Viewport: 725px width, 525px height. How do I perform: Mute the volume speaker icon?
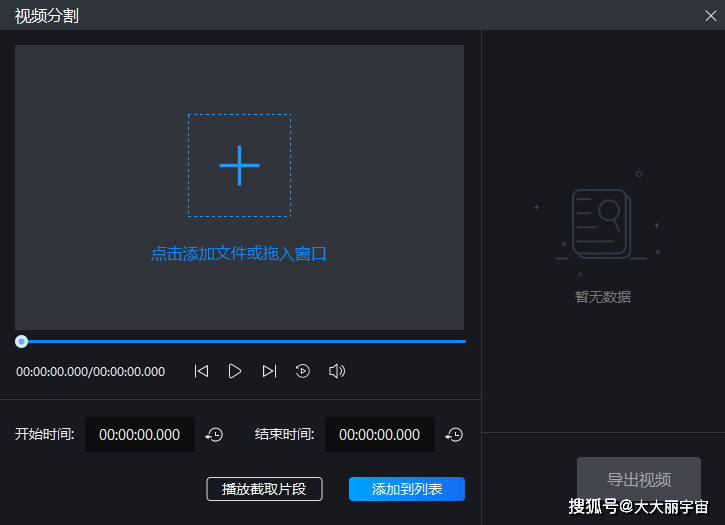337,371
